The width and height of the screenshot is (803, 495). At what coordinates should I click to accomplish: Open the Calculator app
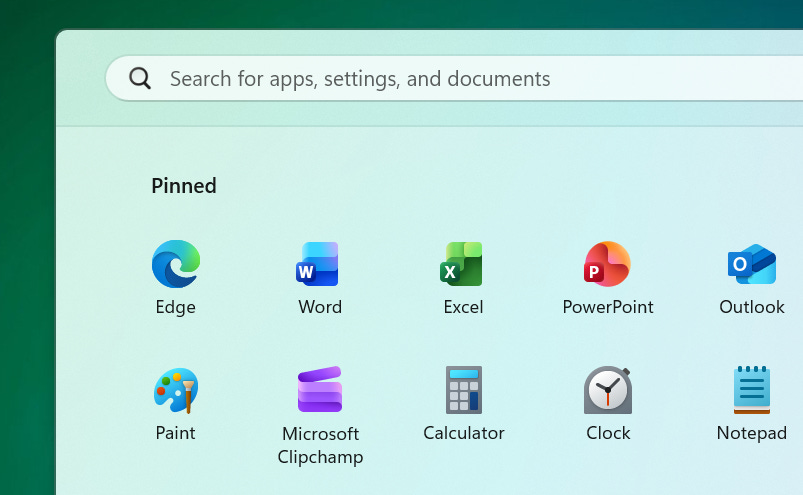(464, 390)
